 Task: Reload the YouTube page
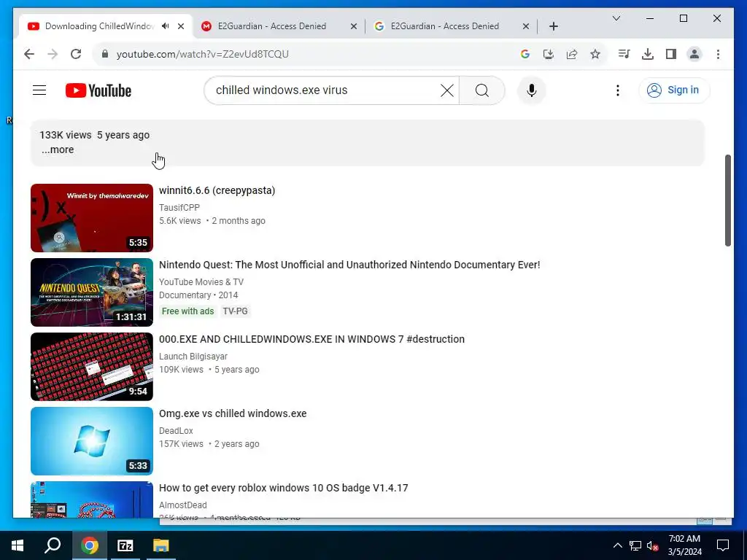pyautogui.click(x=76, y=54)
